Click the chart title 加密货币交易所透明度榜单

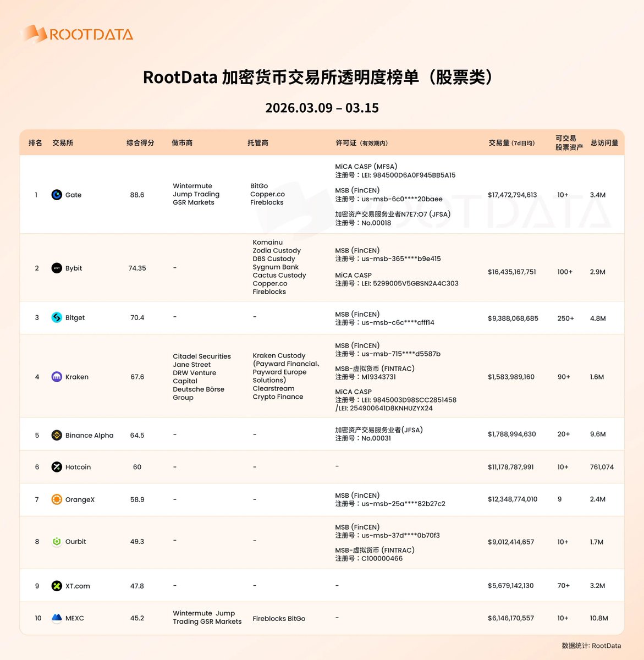[320, 77]
